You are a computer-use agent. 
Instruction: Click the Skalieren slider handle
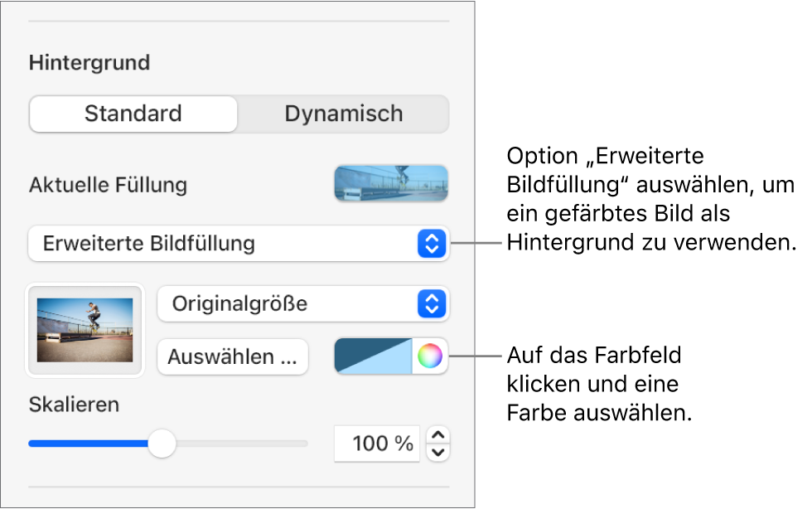[162, 444]
